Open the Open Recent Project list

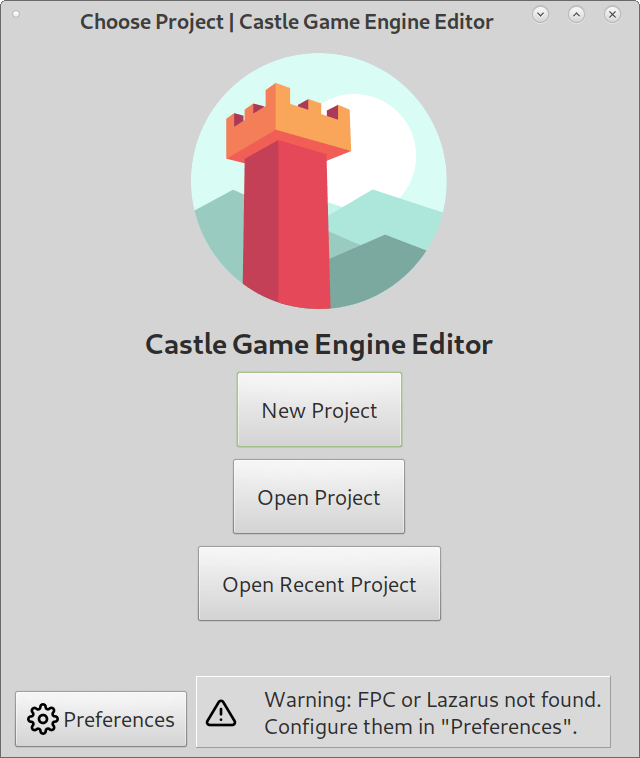pos(319,583)
